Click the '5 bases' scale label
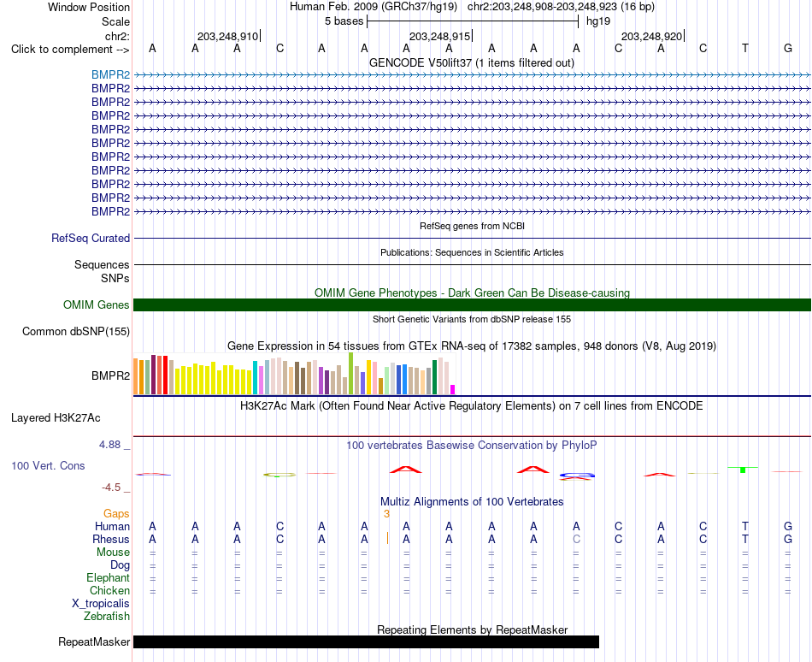 tap(344, 21)
